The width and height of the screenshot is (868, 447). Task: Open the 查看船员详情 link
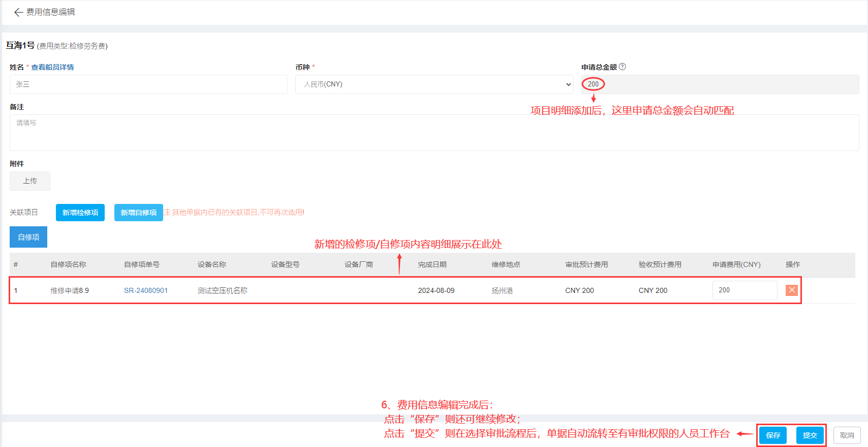53,67
